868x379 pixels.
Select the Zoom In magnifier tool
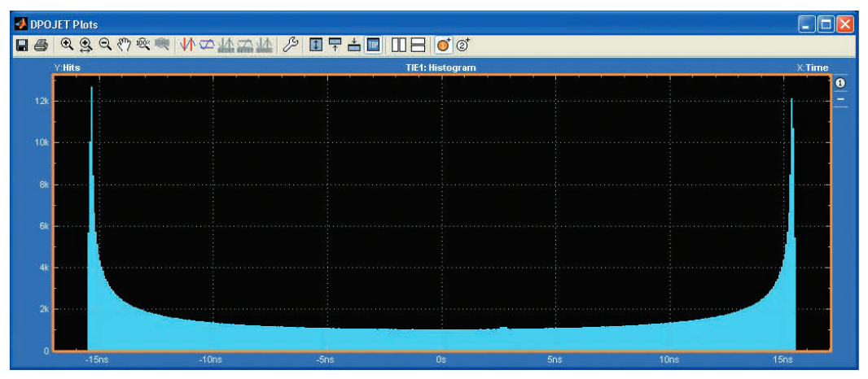pyautogui.click(x=68, y=46)
